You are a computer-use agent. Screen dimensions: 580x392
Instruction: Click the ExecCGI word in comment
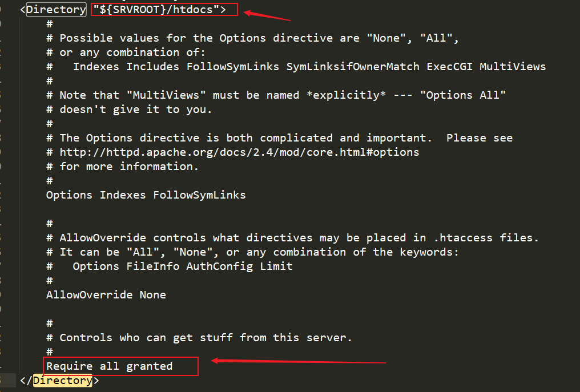(x=449, y=67)
